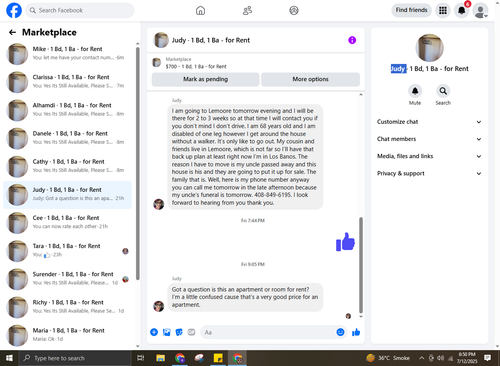Open the purple conversation information icon
Viewport: 500px width, 366px height.
pos(352,40)
